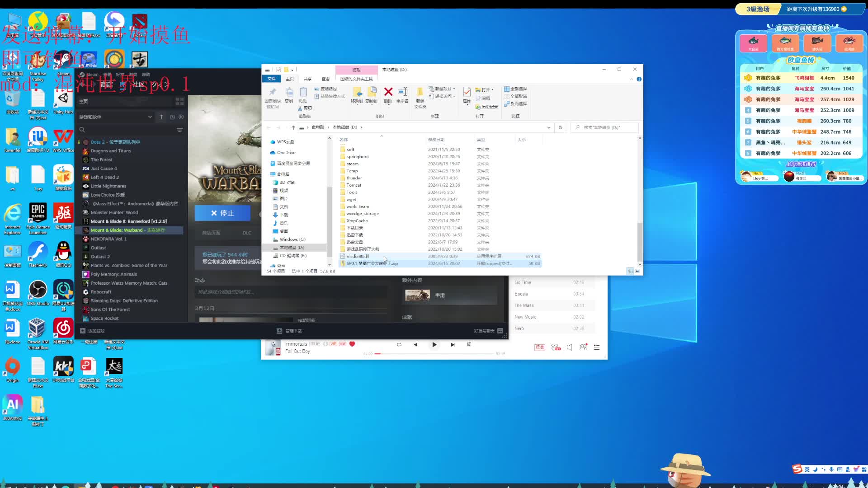This screenshot has height=488, width=868.
Task: Click the volume speaker icon in music player
Action: pos(570,347)
